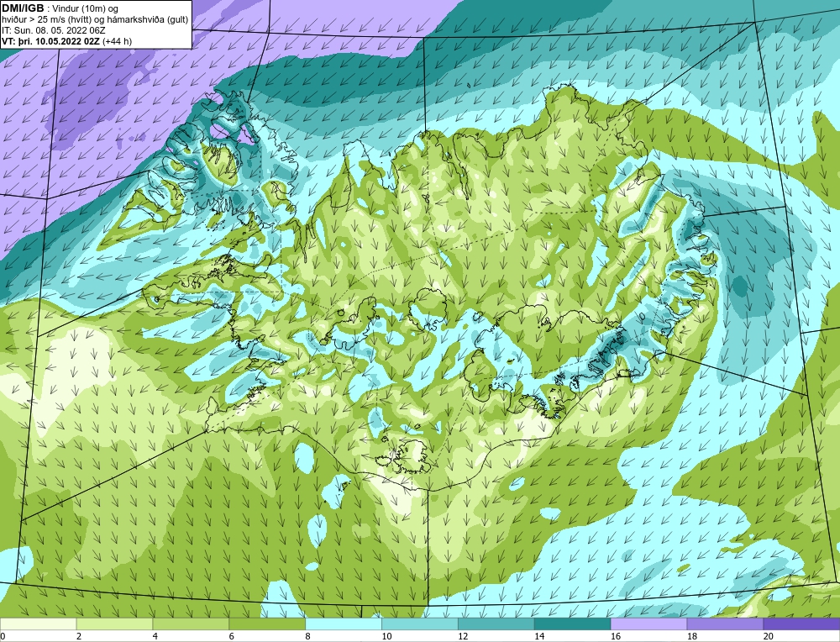
Task: Click the legend scale label '14'
Action: pos(539,636)
